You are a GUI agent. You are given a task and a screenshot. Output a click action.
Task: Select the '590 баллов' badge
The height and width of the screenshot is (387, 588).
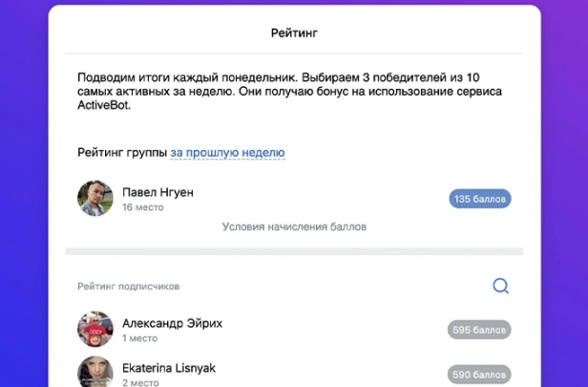(479, 375)
